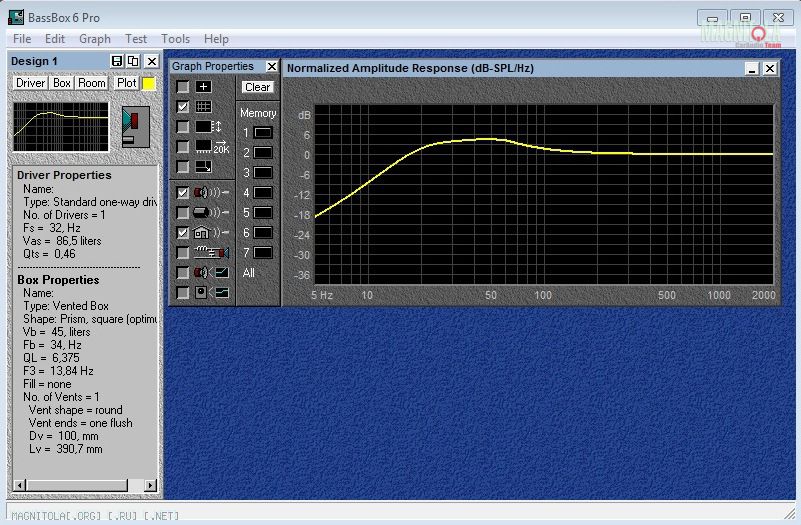
Task: Click the Clear button in Graph Properties
Action: (x=257, y=87)
